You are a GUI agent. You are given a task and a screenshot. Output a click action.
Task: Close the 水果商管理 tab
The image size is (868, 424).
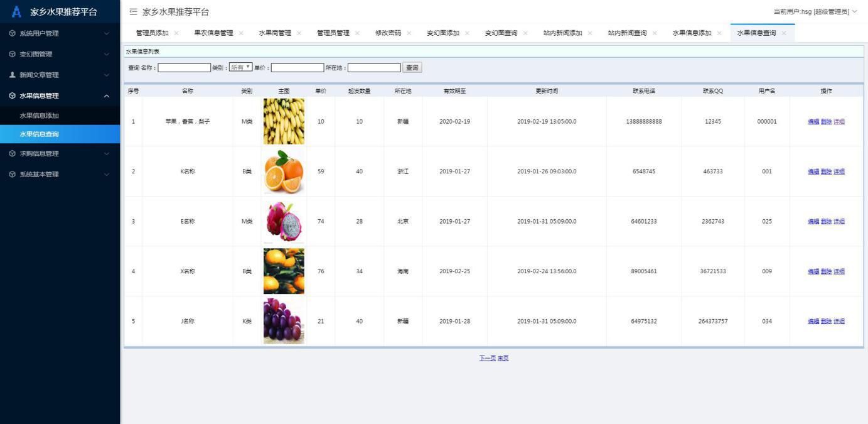(x=299, y=33)
